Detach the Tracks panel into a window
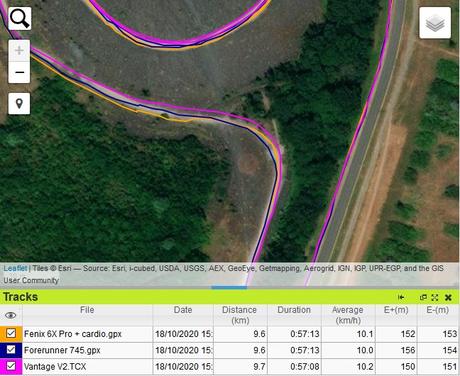 (423, 297)
